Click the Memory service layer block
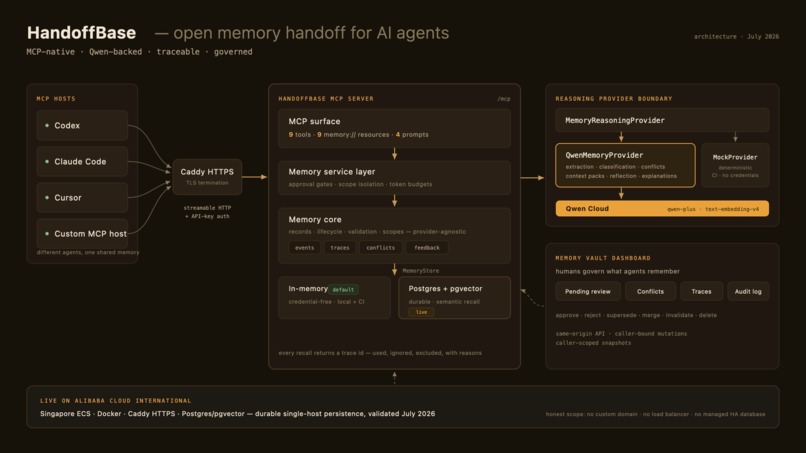The image size is (806, 453). pyautogui.click(x=394, y=177)
